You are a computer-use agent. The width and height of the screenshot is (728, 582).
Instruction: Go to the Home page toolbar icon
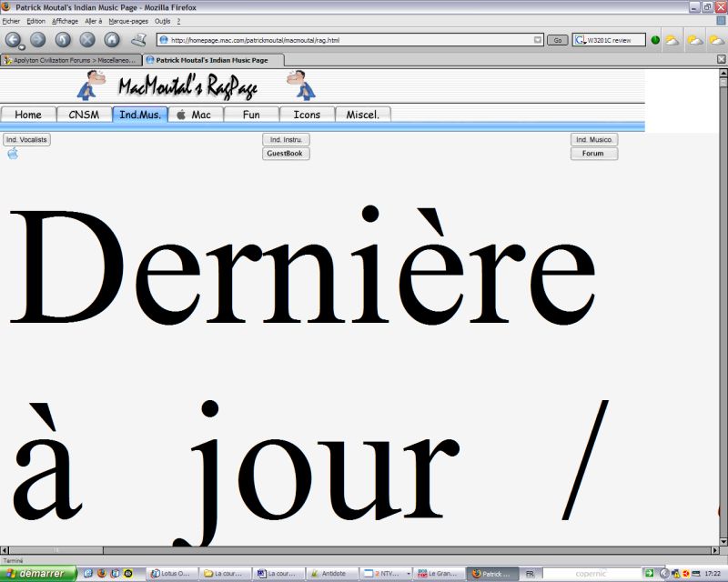click(x=112, y=40)
